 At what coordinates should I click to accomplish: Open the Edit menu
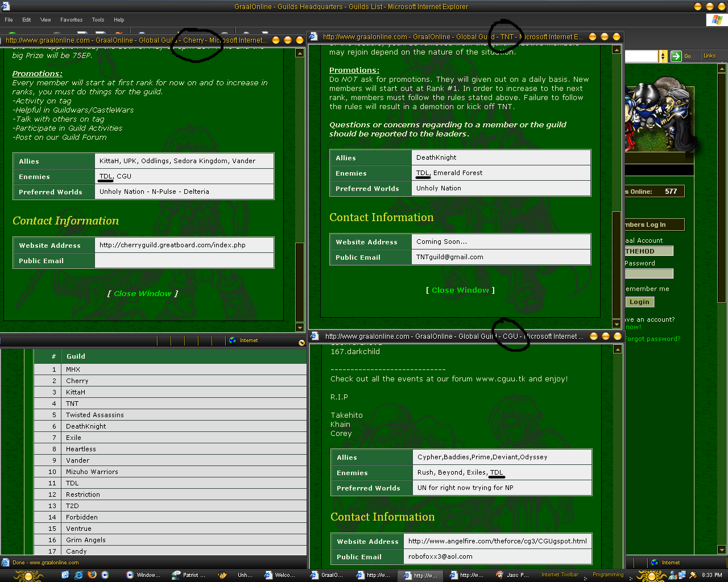tap(27, 20)
